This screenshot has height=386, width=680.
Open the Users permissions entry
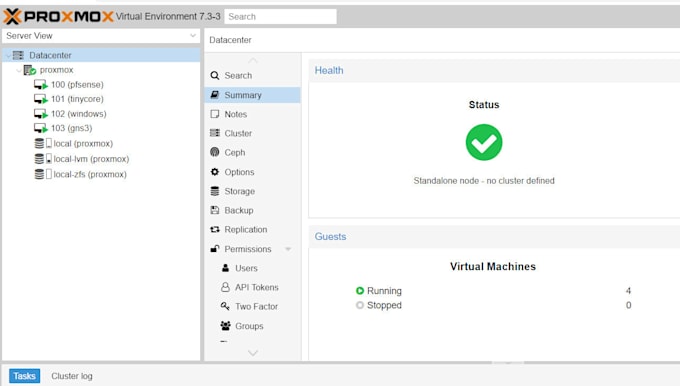tap(252, 268)
